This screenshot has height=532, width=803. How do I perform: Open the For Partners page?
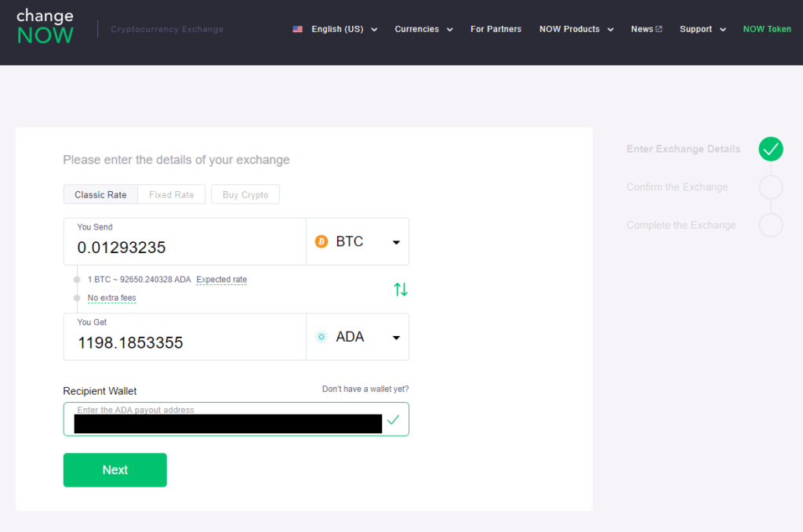496,29
